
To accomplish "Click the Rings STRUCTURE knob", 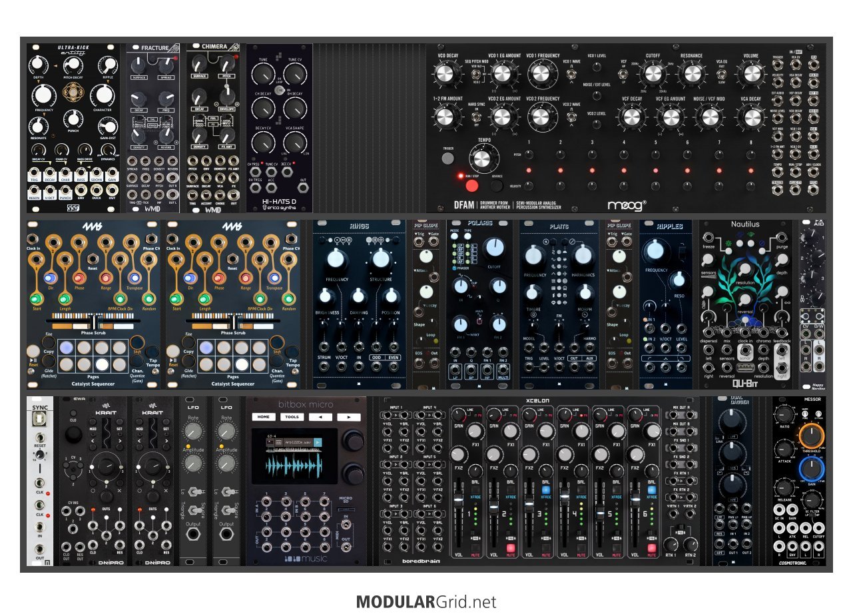I will tap(381, 259).
